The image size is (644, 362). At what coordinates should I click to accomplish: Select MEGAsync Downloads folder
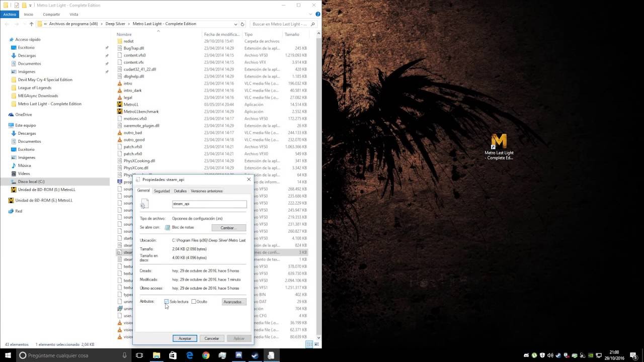pos(38,96)
